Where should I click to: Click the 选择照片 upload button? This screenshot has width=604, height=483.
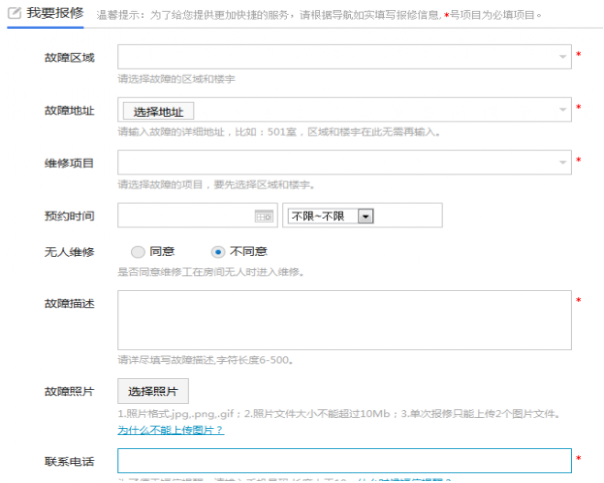153,391
